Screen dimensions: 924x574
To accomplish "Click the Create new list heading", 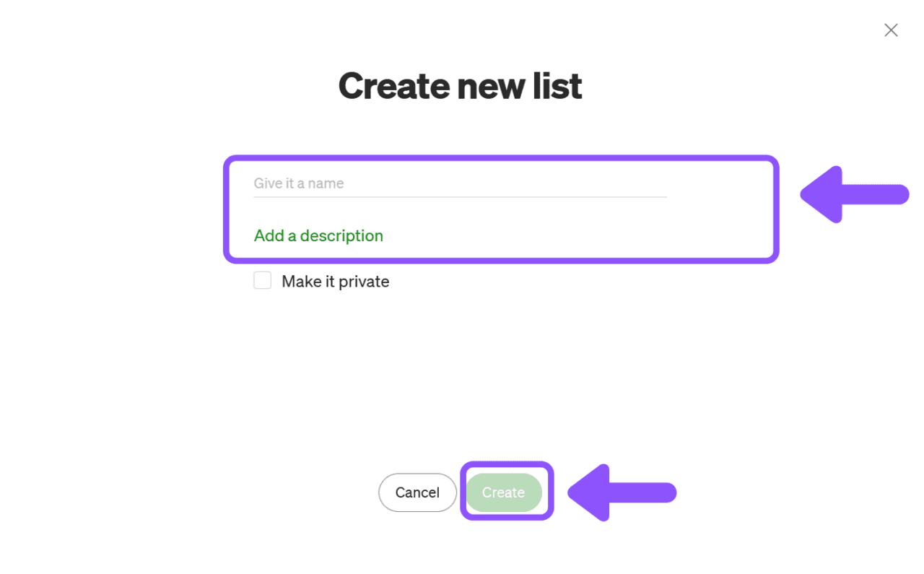I will (460, 85).
